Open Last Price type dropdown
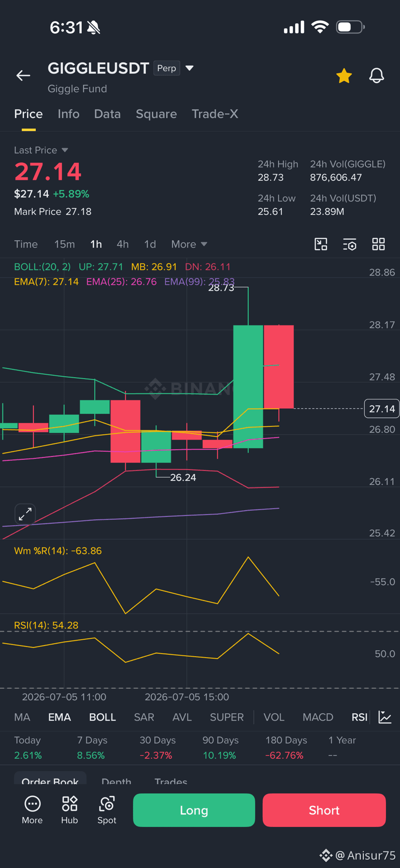Viewport: 400px width, 868px height. click(x=41, y=150)
